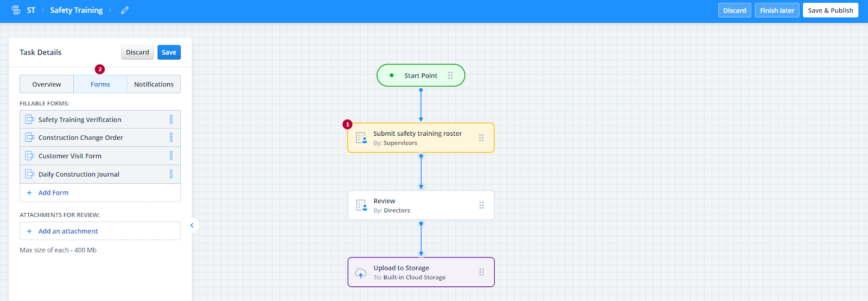868x301 pixels.
Task: Open options menu for Construction Change Order
Action: [171, 137]
